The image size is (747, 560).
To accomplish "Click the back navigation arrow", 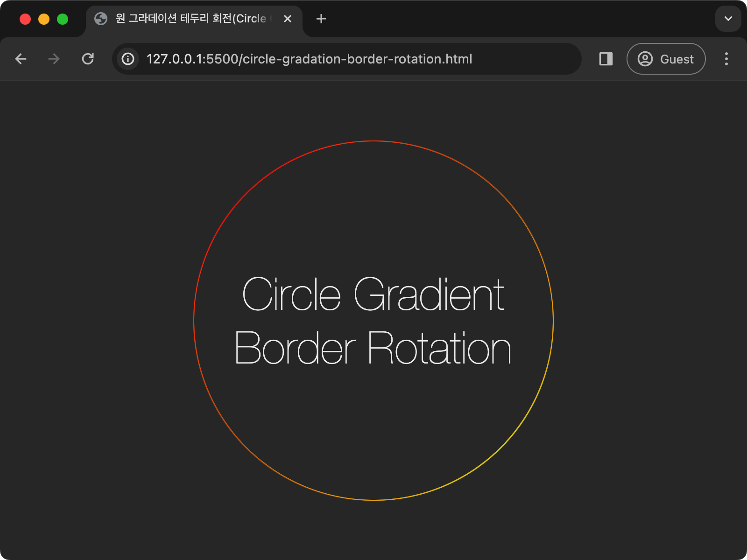I will [21, 59].
